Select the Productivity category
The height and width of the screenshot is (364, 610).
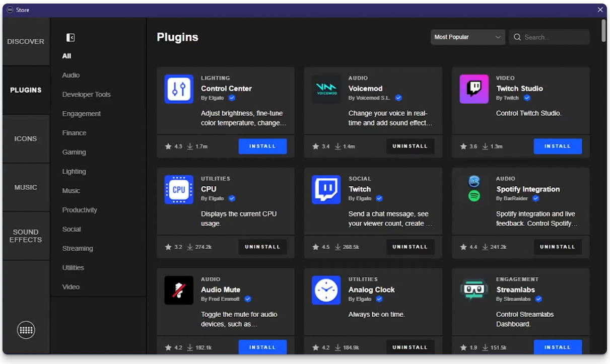point(80,210)
